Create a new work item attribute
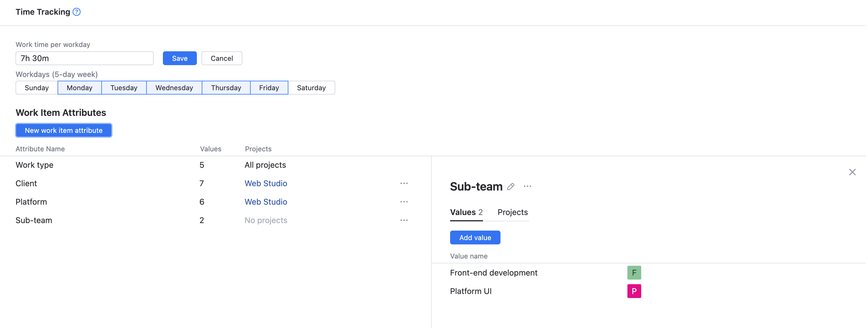The width and height of the screenshot is (868, 328). tap(64, 130)
